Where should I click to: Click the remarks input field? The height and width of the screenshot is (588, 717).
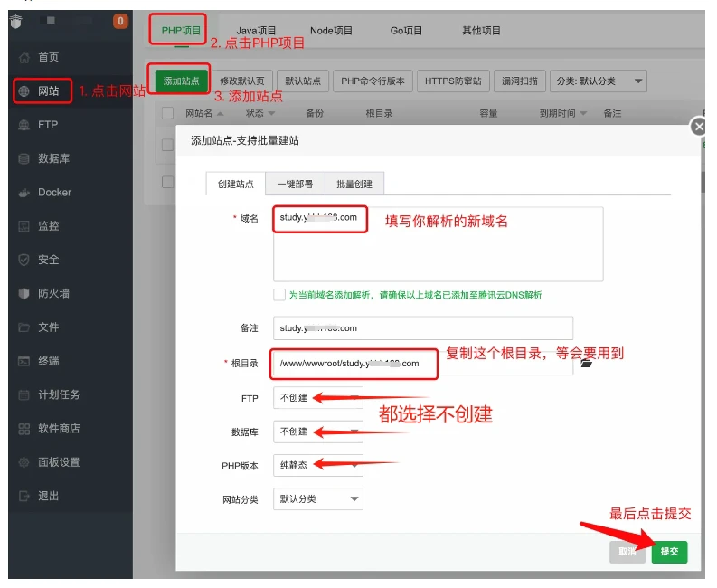coord(422,328)
